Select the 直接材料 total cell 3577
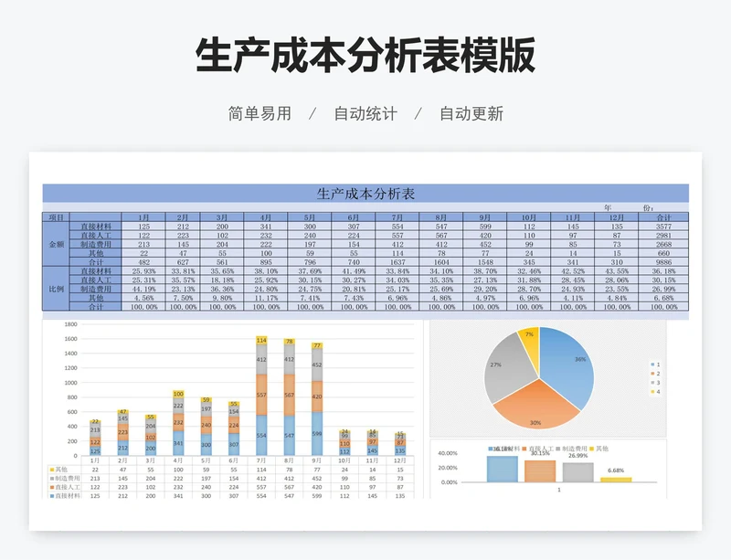This screenshot has width=731, height=560. (x=663, y=227)
